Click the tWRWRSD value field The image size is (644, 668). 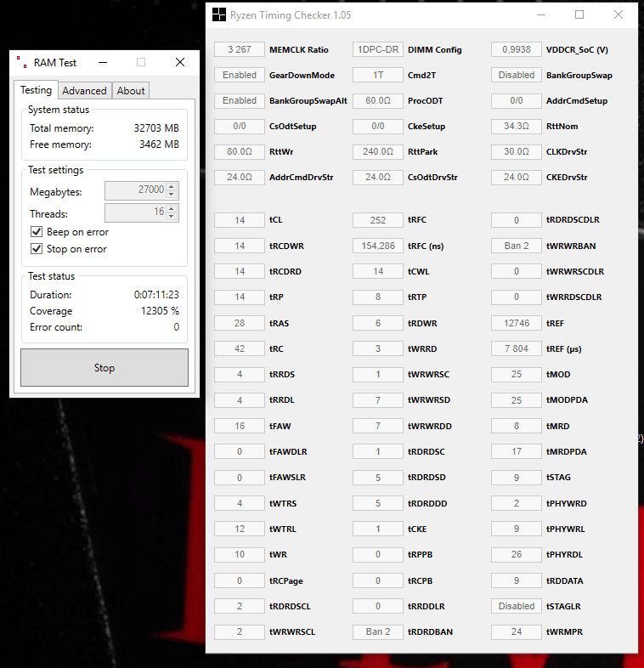[x=378, y=400]
